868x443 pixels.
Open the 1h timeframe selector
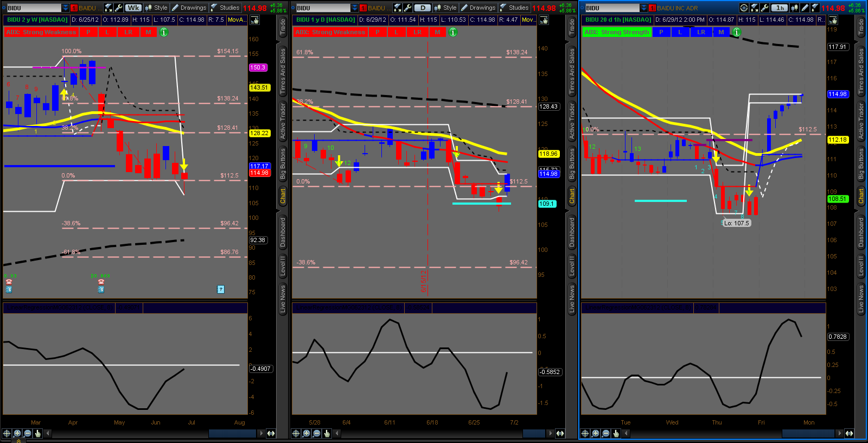tap(780, 8)
